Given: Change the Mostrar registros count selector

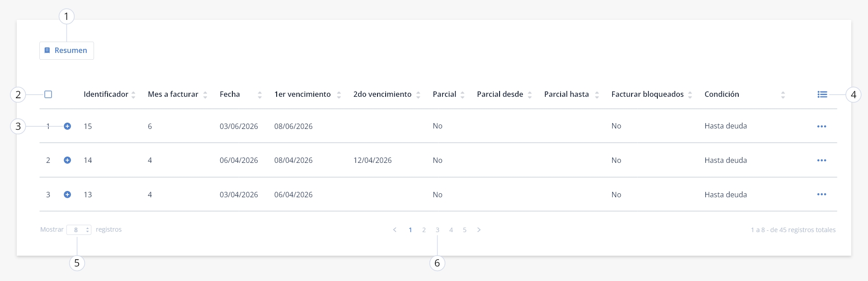Looking at the screenshot, I should [x=79, y=230].
